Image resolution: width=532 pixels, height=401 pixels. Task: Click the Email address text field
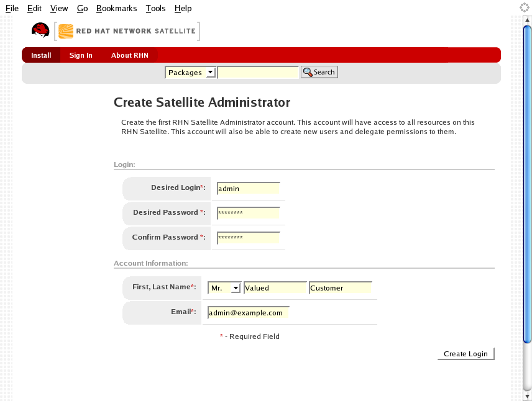pyautogui.click(x=249, y=313)
